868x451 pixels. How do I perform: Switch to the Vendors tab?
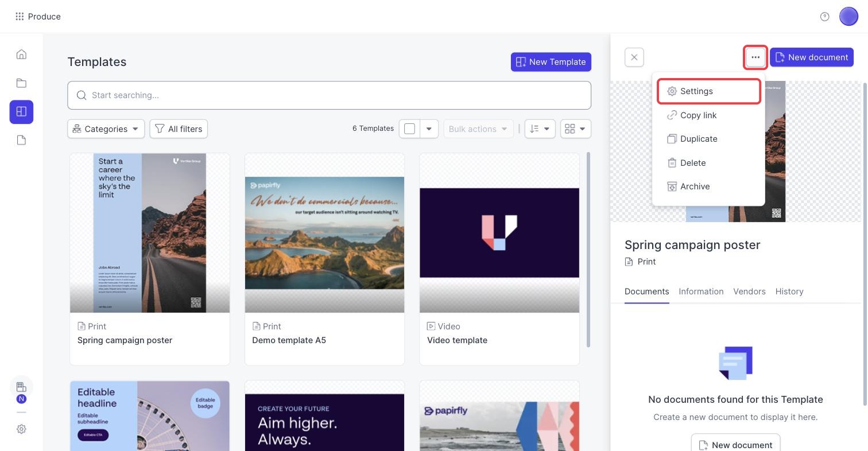coord(749,291)
